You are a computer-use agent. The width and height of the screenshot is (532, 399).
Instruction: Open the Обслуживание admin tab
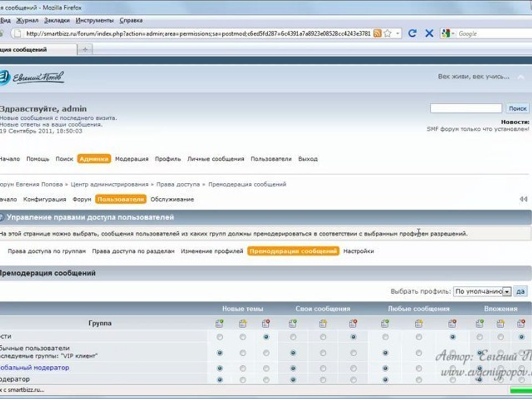[172, 199]
